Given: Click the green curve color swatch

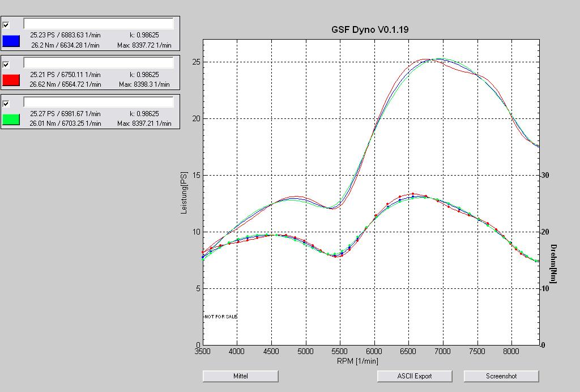Looking at the screenshot, I should (x=11, y=119).
